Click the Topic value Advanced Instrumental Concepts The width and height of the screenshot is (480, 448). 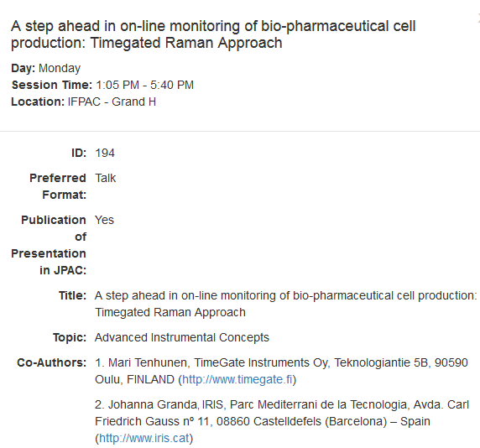coord(182,337)
